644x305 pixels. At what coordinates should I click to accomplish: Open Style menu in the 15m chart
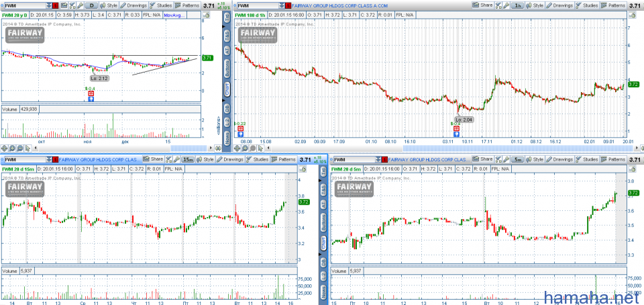point(205,159)
